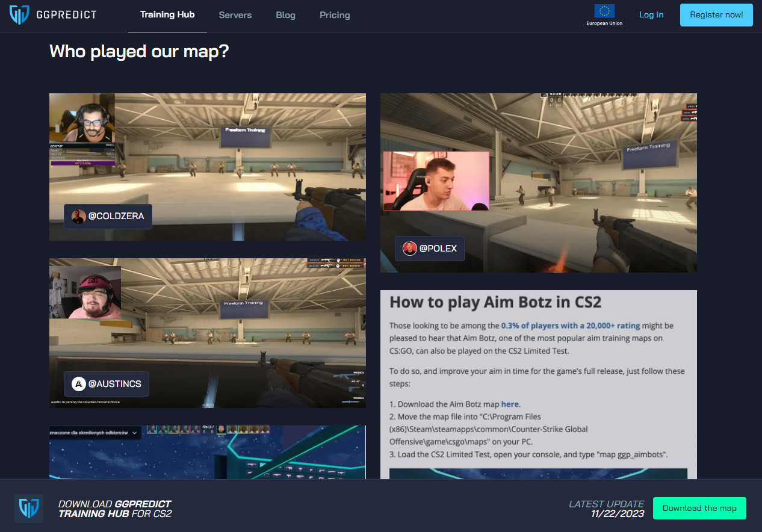This screenshot has height=532, width=762.
Task: Click AustinCS's avatar icon
Action: 79,383
